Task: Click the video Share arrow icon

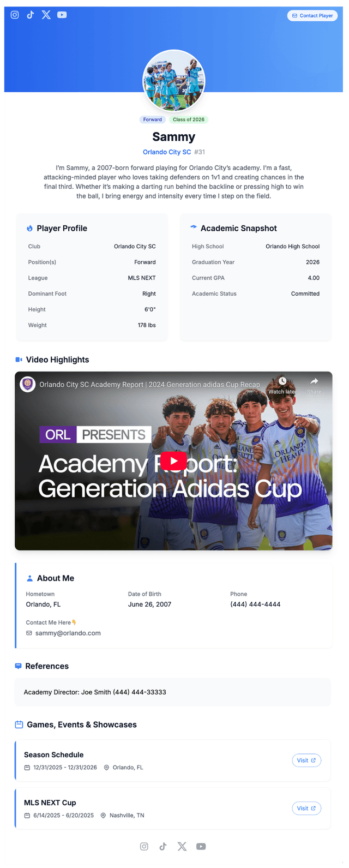Action: [x=314, y=381]
